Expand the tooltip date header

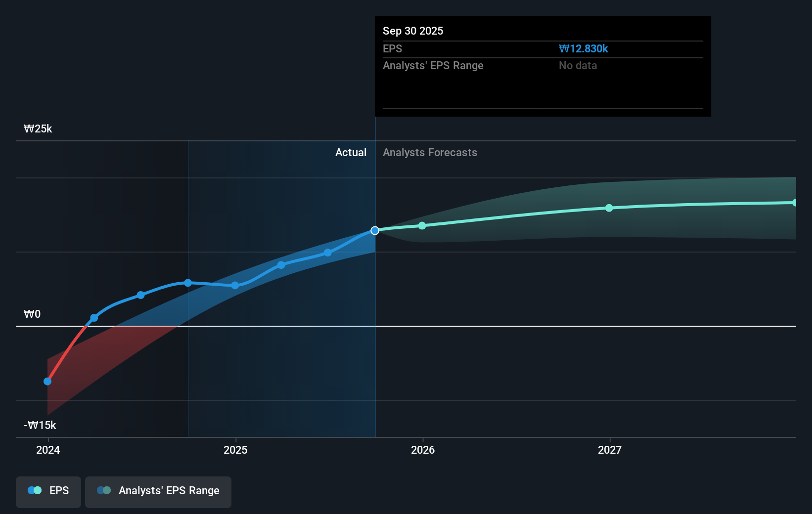[x=412, y=31]
